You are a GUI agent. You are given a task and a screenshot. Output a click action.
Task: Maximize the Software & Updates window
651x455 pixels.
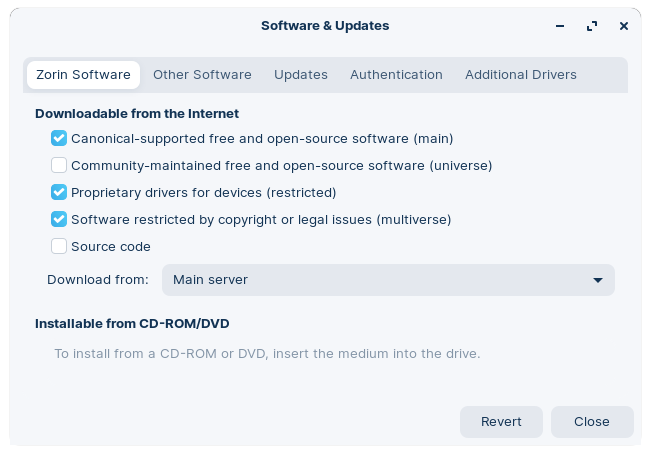pos(592,26)
